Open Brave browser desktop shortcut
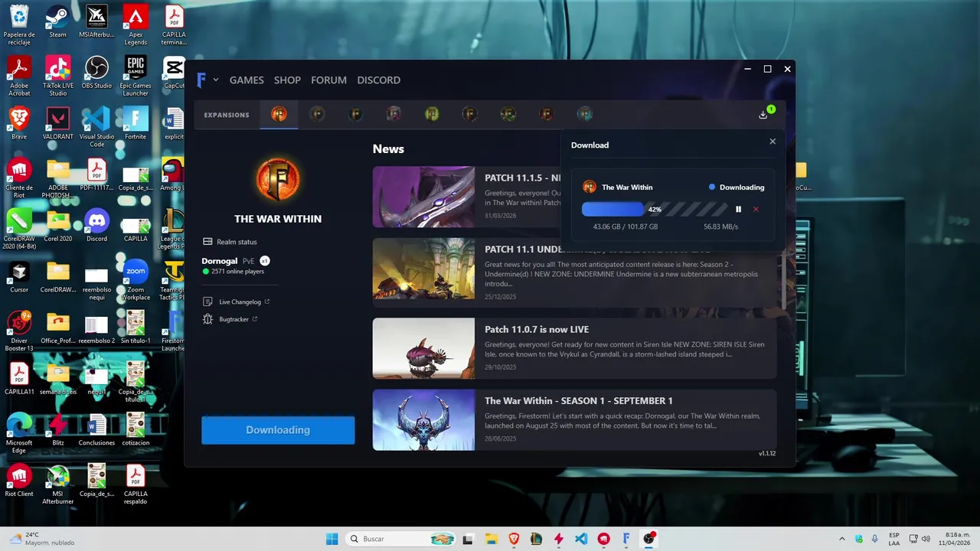Screen dimensions: 980x551 point(19,123)
